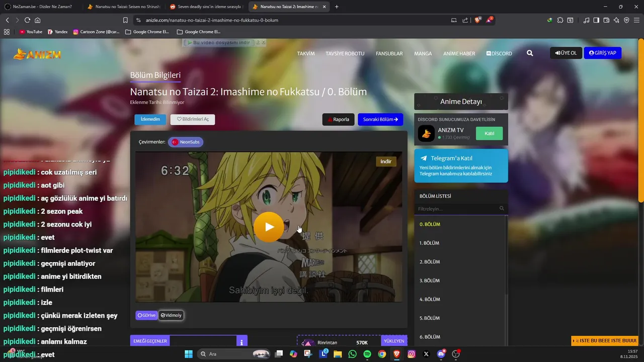Open the Yandex bookmark
Viewport: 644px width, 362px height.
[x=57, y=32]
